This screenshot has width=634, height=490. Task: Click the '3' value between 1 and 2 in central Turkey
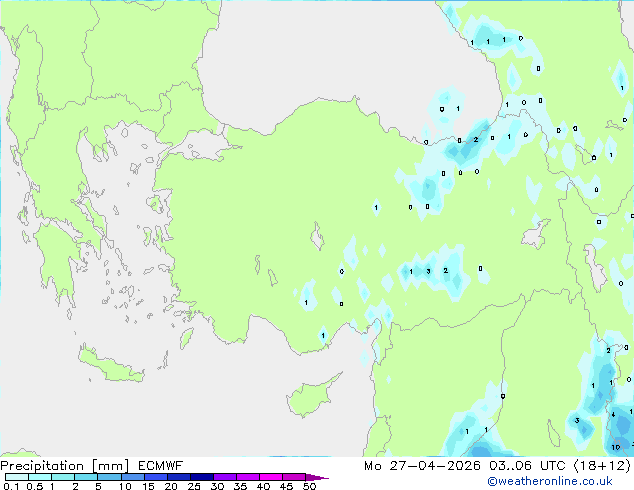point(428,271)
